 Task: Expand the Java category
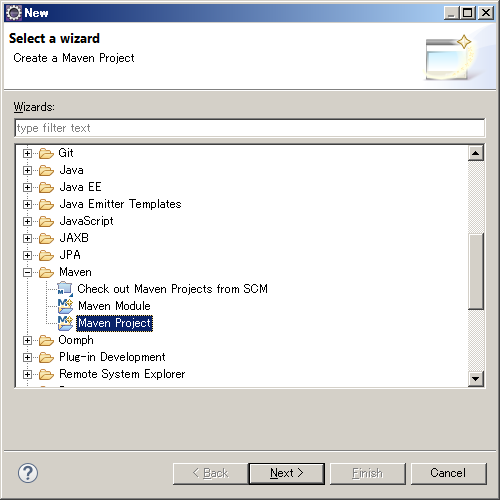(x=27, y=171)
